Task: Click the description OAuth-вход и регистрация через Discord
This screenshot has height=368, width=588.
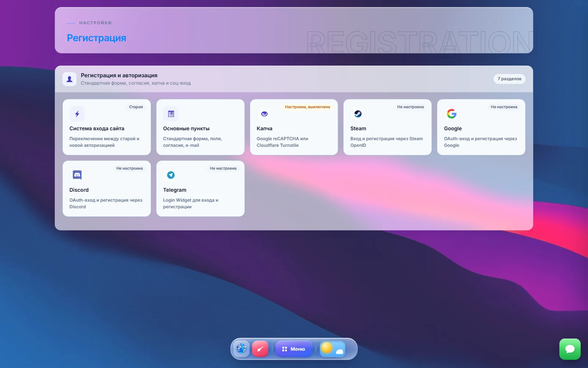Action: point(106,204)
